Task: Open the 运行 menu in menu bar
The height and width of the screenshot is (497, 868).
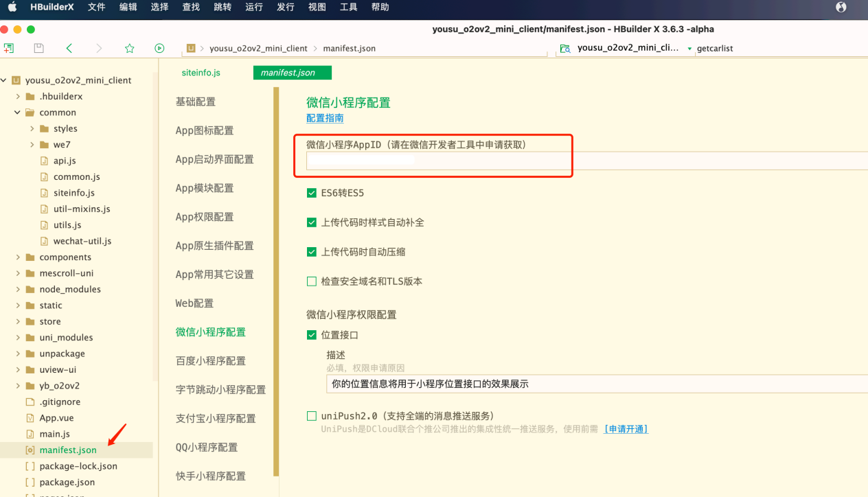Action: (x=253, y=7)
